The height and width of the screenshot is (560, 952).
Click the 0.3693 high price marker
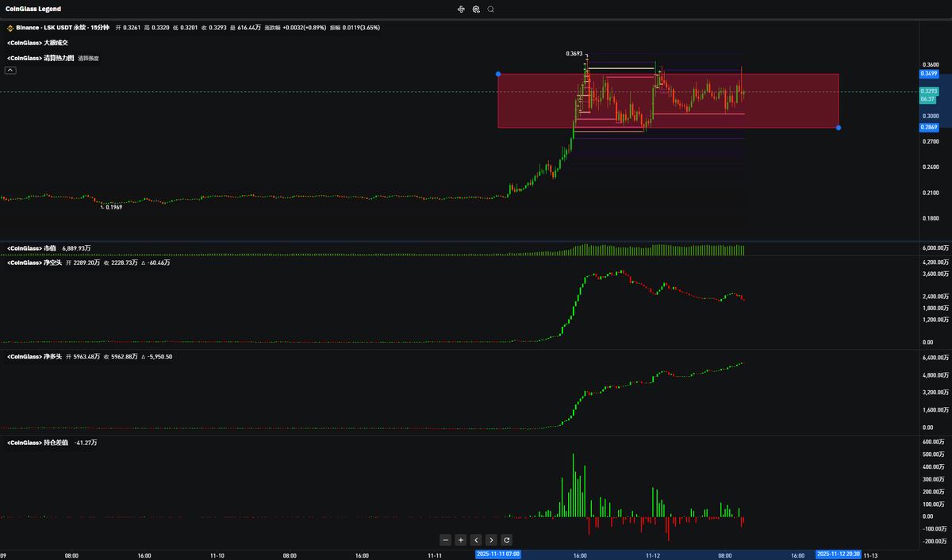coord(574,54)
